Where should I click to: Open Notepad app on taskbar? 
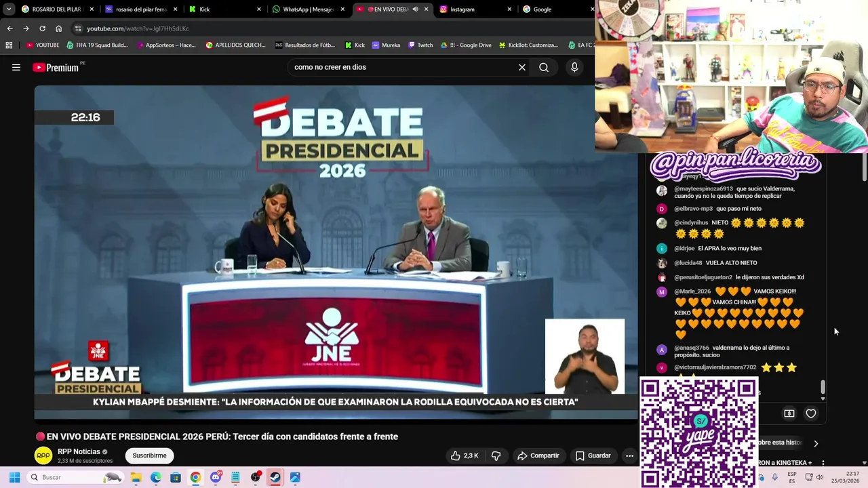(235, 477)
